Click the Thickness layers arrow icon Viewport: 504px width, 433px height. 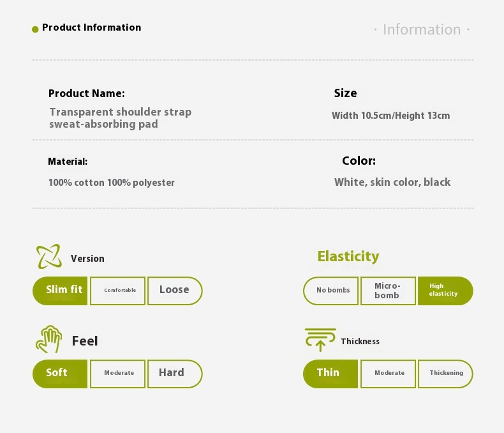pyautogui.click(x=320, y=340)
